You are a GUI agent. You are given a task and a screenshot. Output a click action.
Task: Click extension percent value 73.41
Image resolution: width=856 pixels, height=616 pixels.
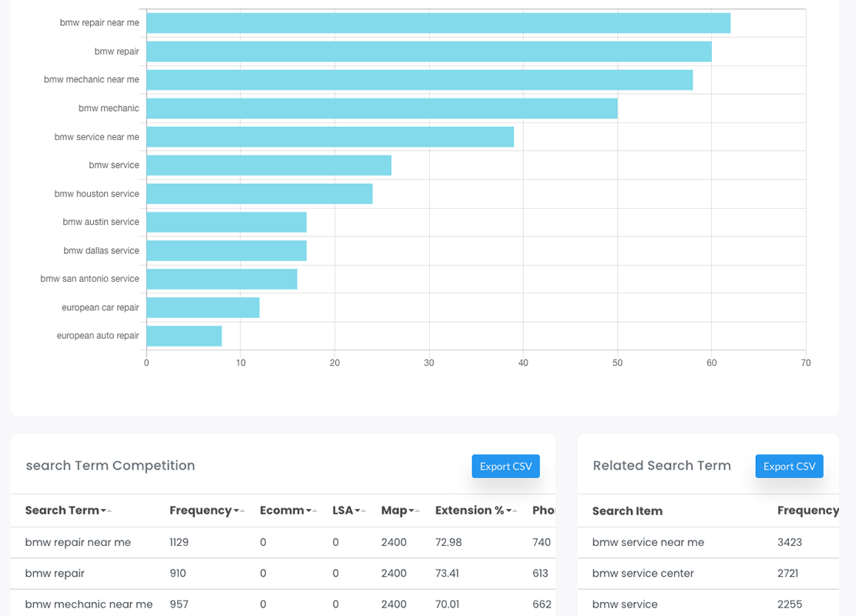point(447,574)
